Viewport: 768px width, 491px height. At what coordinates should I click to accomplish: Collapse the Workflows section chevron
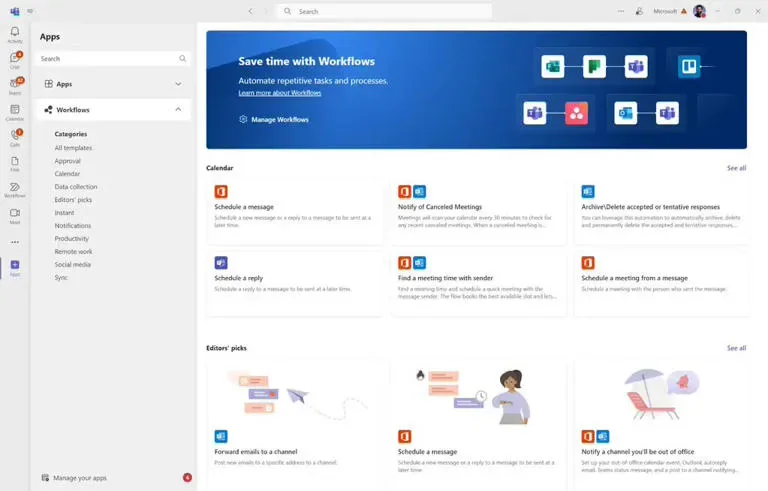click(x=178, y=110)
